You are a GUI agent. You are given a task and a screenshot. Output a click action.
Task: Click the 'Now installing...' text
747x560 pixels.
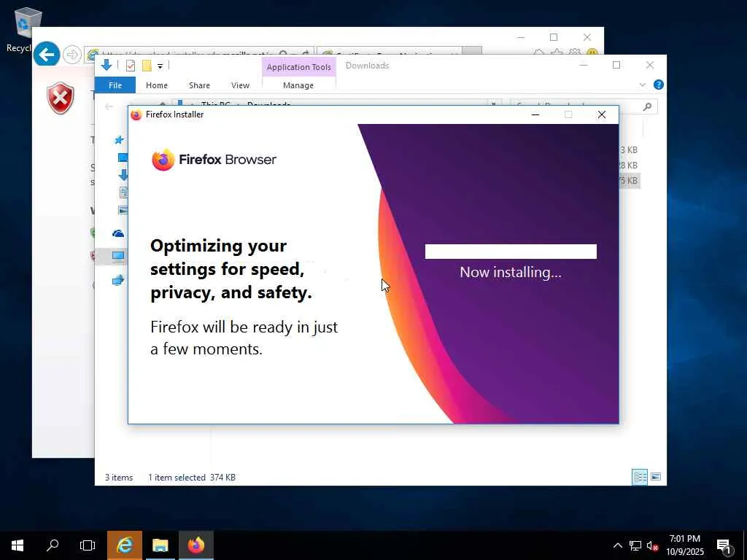point(511,273)
